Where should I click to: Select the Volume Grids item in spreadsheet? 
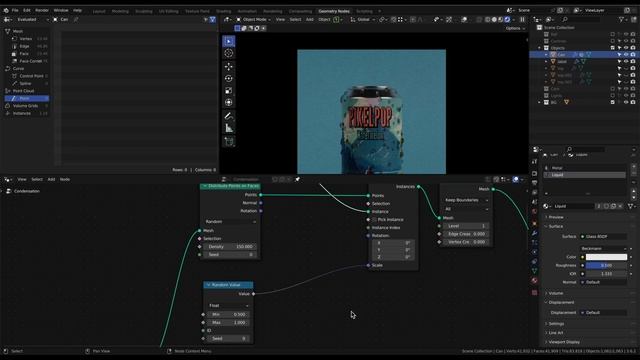tap(27, 106)
